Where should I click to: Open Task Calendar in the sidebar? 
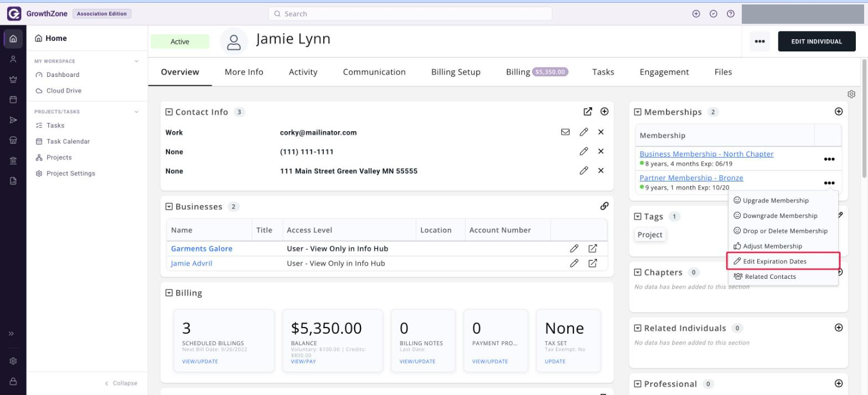pos(68,142)
